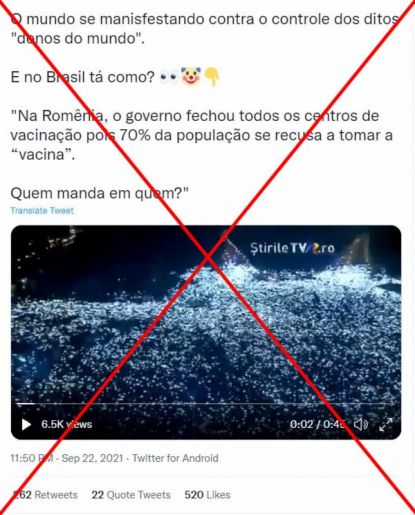Click the tweet timestamp 11:50 PM

(x=32, y=458)
